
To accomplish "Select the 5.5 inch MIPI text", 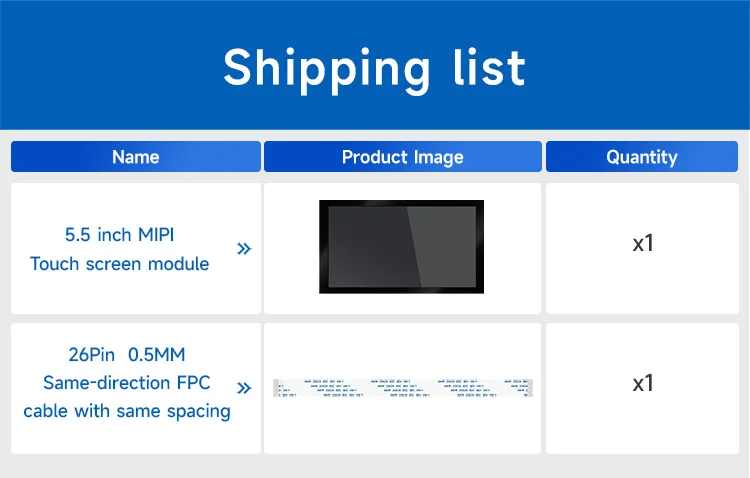I will pos(120,234).
